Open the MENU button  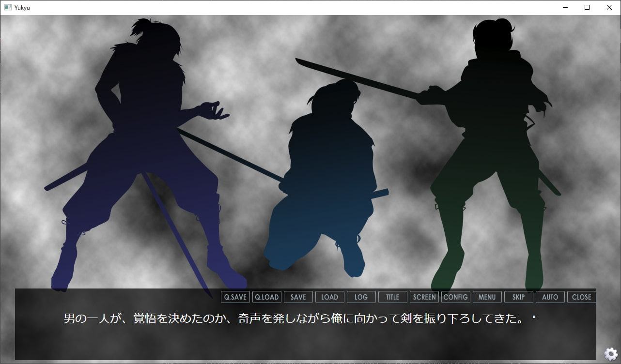pyautogui.click(x=487, y=297)
